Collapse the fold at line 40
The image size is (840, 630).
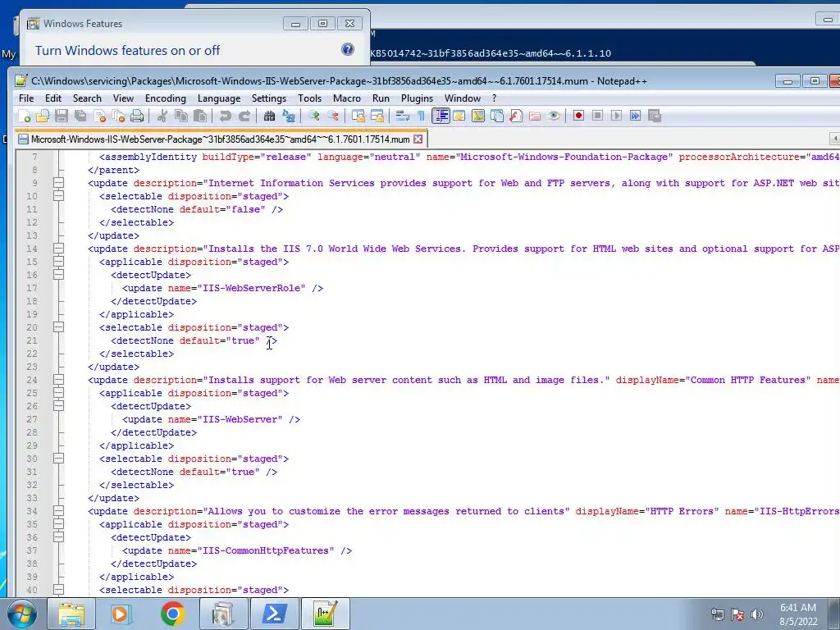click(58, 590)
